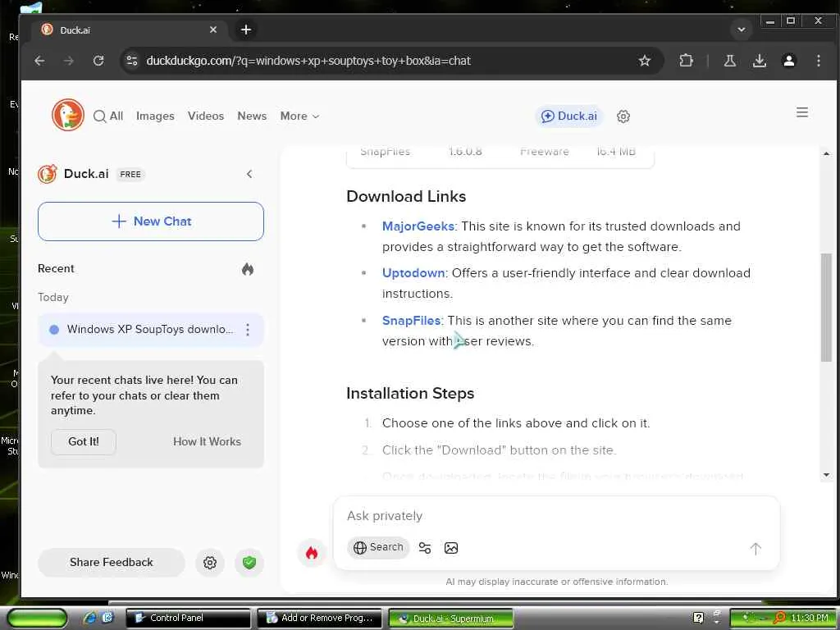Collapse the Duck.ai sidebar with chevron
This screenshot has height=630, width=840.
(x=249, y=174)
